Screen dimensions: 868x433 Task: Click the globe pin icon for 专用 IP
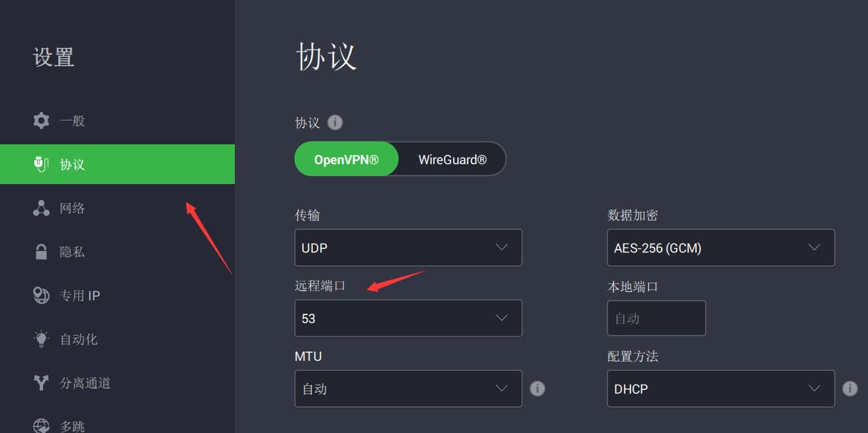41,295
